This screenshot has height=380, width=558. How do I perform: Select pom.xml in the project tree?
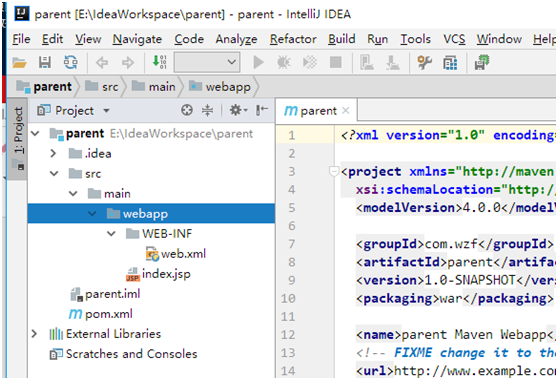101,314
